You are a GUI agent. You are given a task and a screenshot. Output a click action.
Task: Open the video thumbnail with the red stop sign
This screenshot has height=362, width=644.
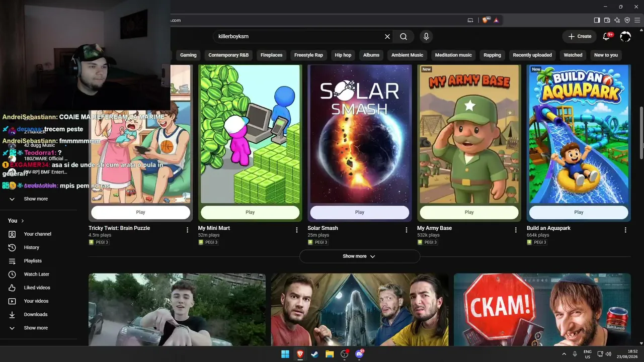542,310
